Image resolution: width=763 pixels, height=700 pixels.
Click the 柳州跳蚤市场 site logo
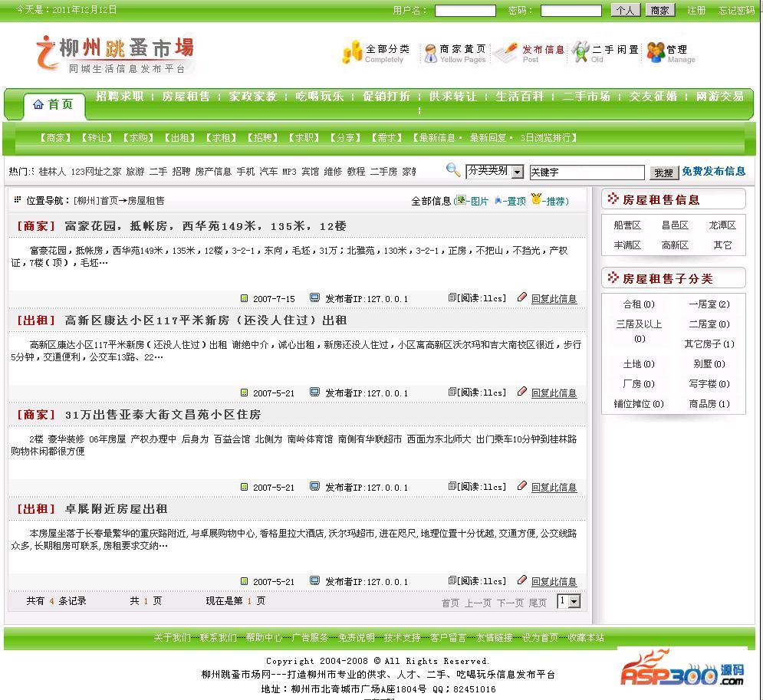pyautogui.click(x=116, y=54)
